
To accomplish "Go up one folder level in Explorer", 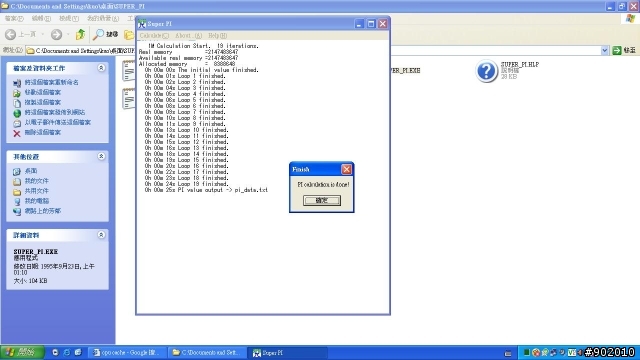I will (80, 34).
